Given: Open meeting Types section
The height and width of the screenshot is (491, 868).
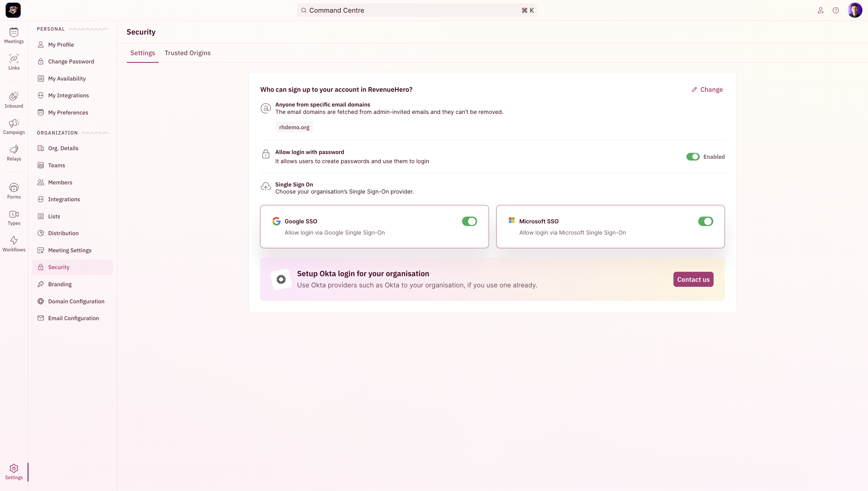Looking at the screenshot, I should (14, 217).
